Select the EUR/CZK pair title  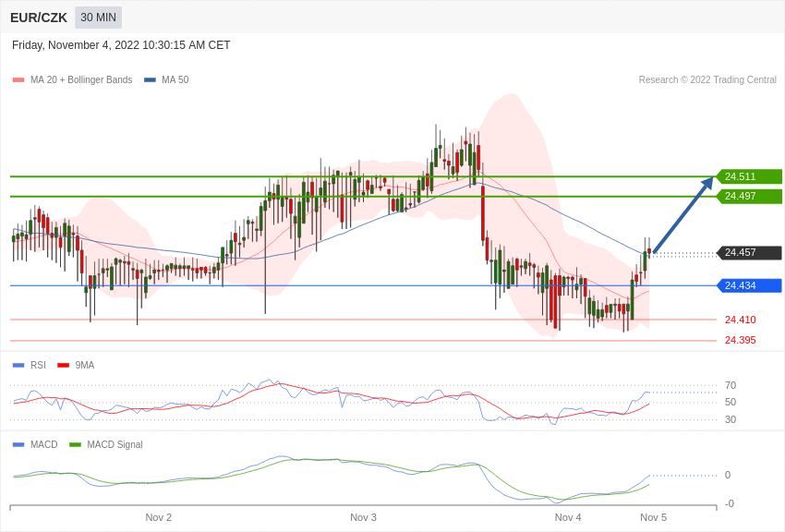[39, 18]
